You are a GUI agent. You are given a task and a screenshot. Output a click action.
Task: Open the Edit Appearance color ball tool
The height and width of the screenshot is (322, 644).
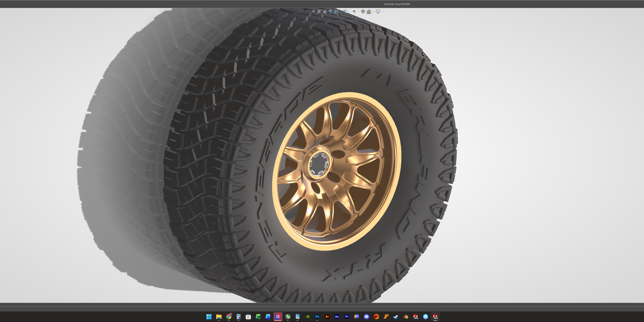[x=363, y=12]
